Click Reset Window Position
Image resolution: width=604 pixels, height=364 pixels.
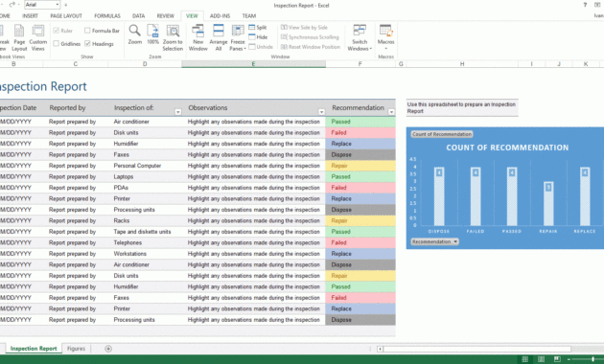tap(311, 47)
